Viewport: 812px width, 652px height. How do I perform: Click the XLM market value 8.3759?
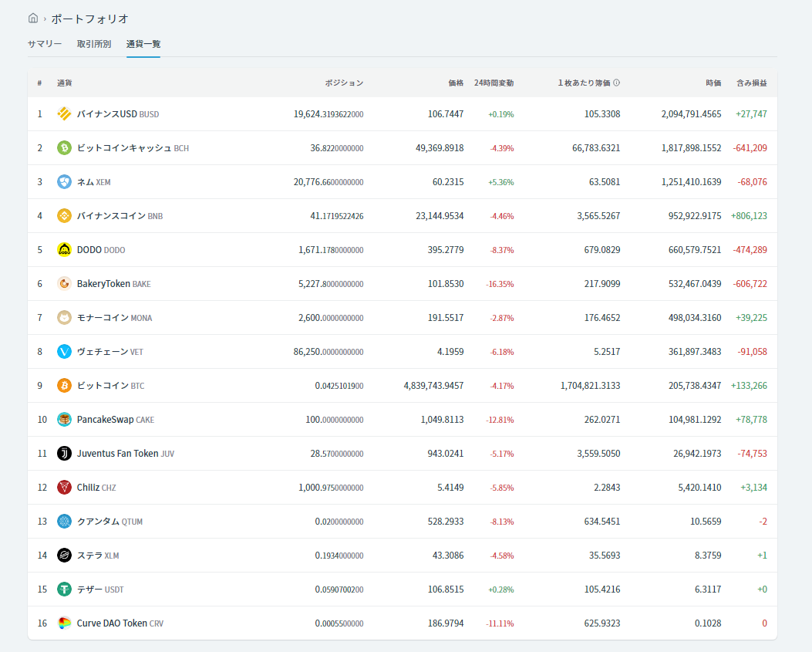click(708, 555)
